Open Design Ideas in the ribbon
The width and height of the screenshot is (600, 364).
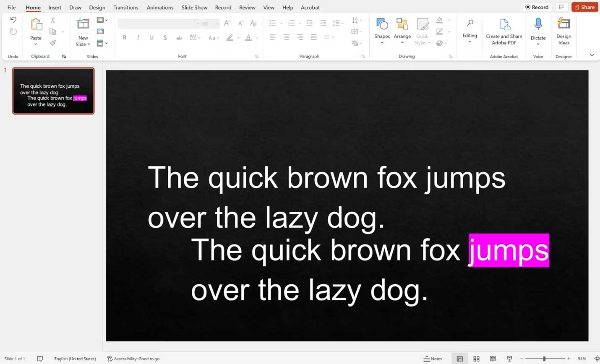(x=563, y=31)
